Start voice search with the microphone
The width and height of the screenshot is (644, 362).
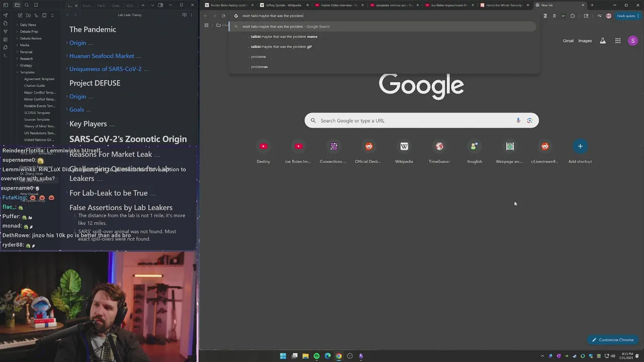tap(518, 121)
